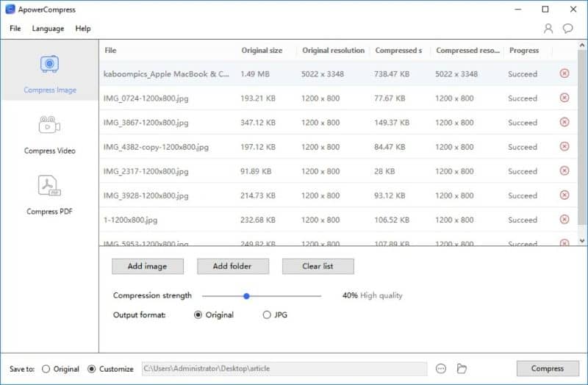Viewport: 588px width, 385px height.
Task: Click the file list vertical scrollbar
Action: (582, 137)
